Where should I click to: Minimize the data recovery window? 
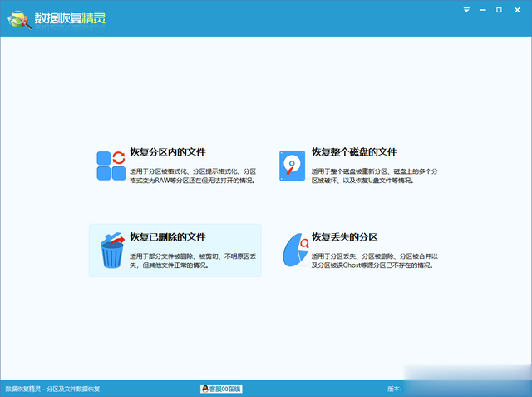[x=482, y=10]
